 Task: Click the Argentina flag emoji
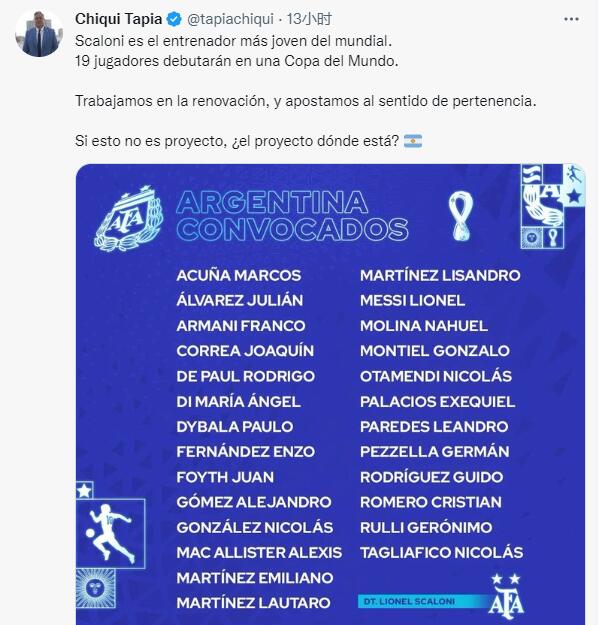[x=413, y=141]
